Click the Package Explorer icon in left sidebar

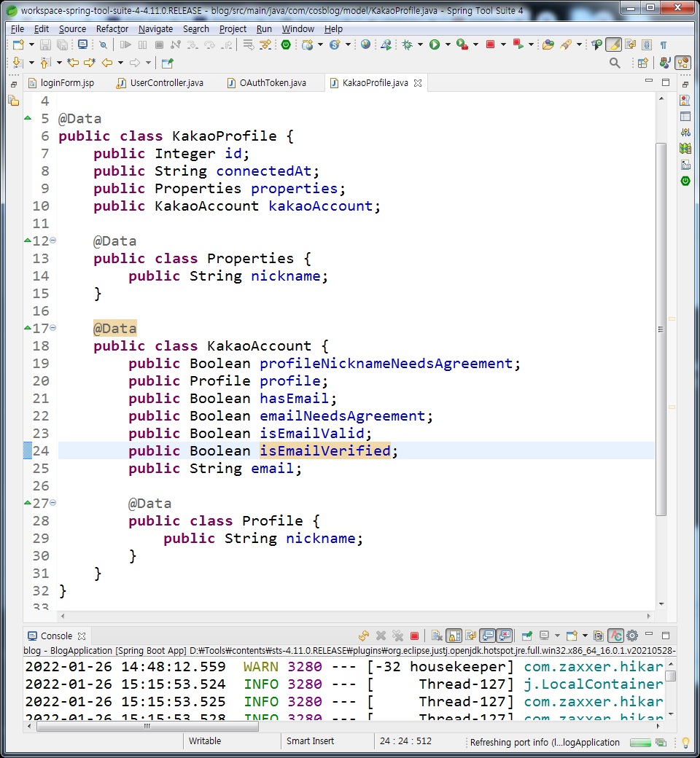[x=14, y=101]
